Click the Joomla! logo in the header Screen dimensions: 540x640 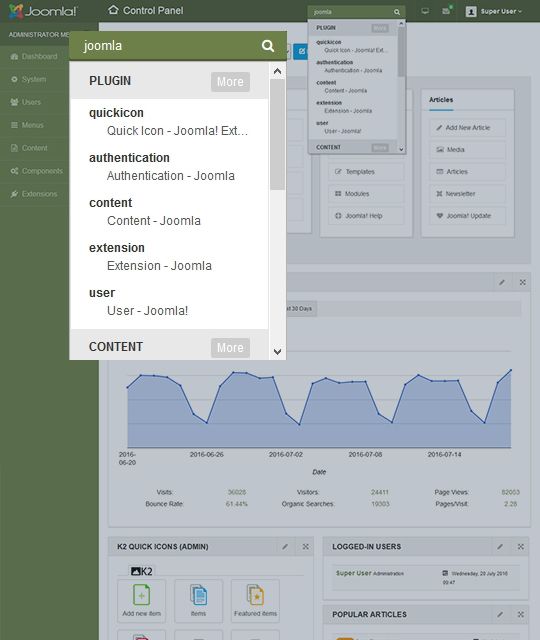pyautogui.click(x=42, y=11)
